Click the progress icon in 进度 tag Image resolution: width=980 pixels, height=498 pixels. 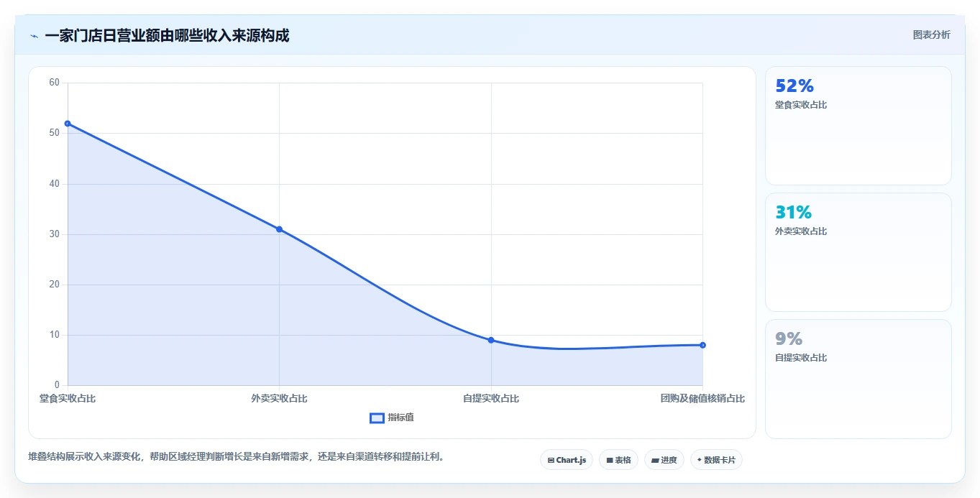pyautogui.click(x=656, y=460)
